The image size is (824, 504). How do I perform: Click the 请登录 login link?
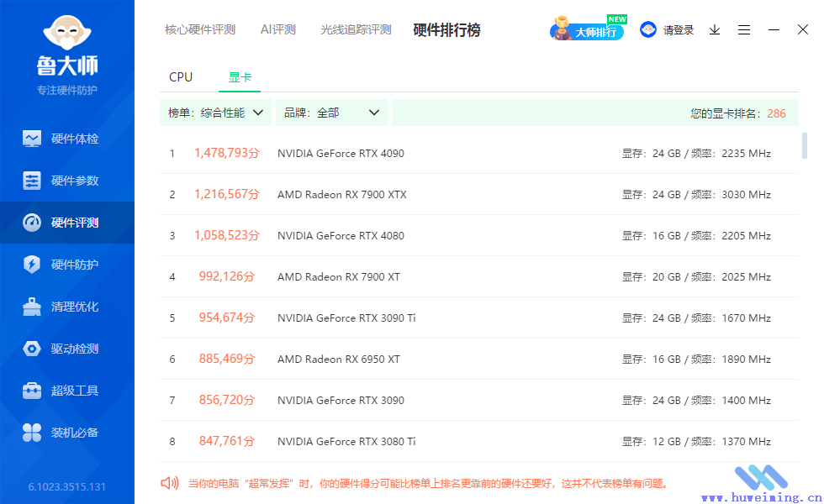(678, 30)
